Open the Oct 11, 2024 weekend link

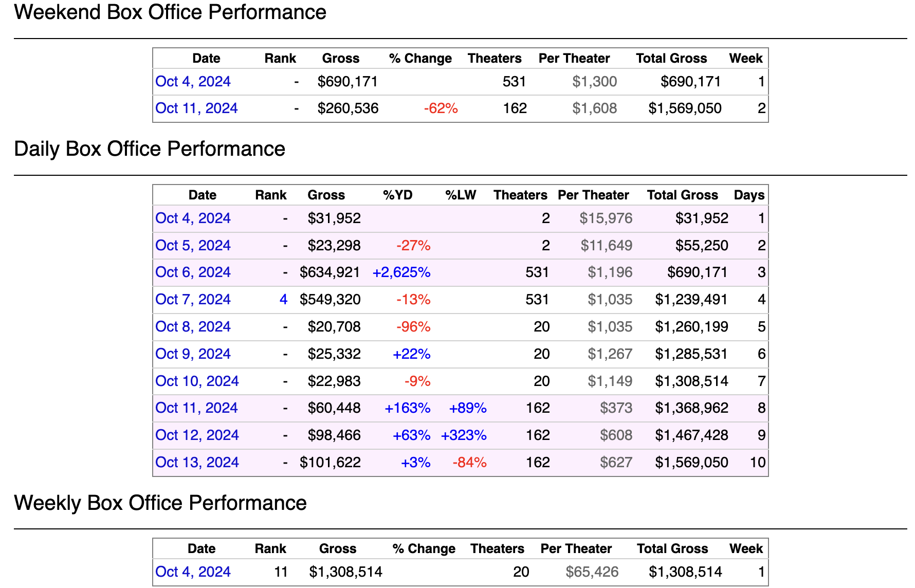coord(196,108)
